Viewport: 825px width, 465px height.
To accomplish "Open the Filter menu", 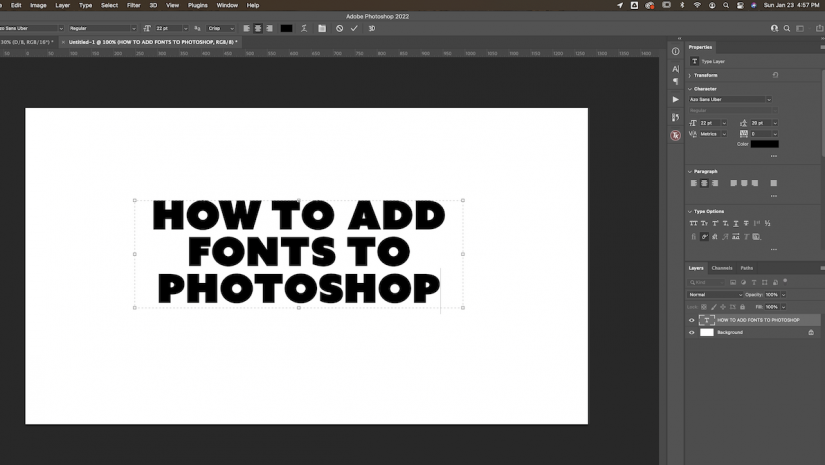I will pyautogui.click(x=133, y=5).
